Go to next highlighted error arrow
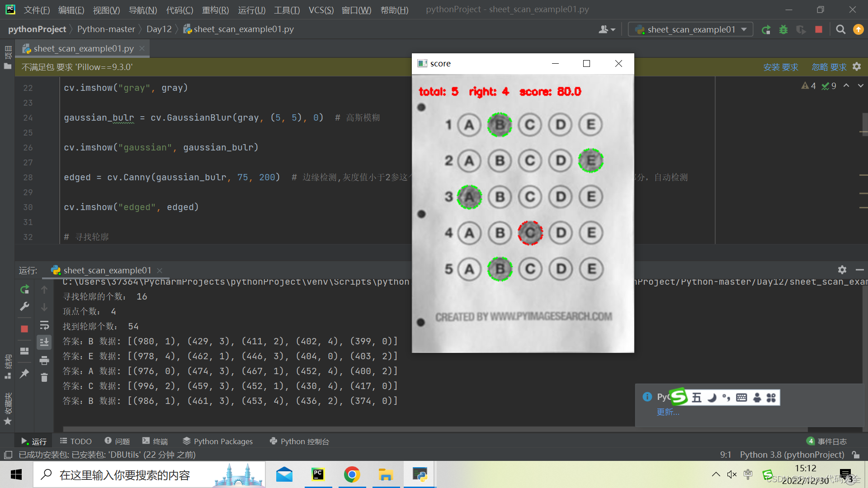868x488 pixels. pos(860,85)
